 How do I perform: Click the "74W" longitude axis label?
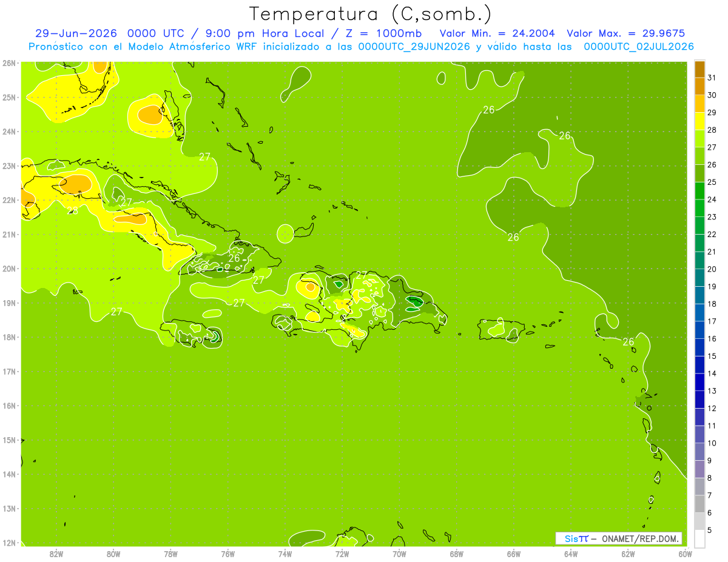[285, 554]
